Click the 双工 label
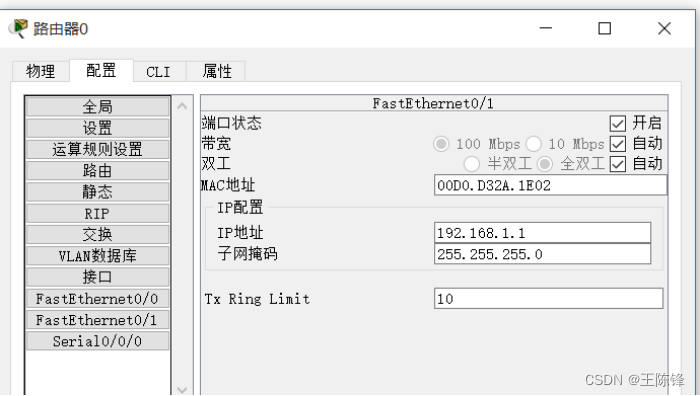Viewport: 700px width, 396px height. click(x=216, y=164)
